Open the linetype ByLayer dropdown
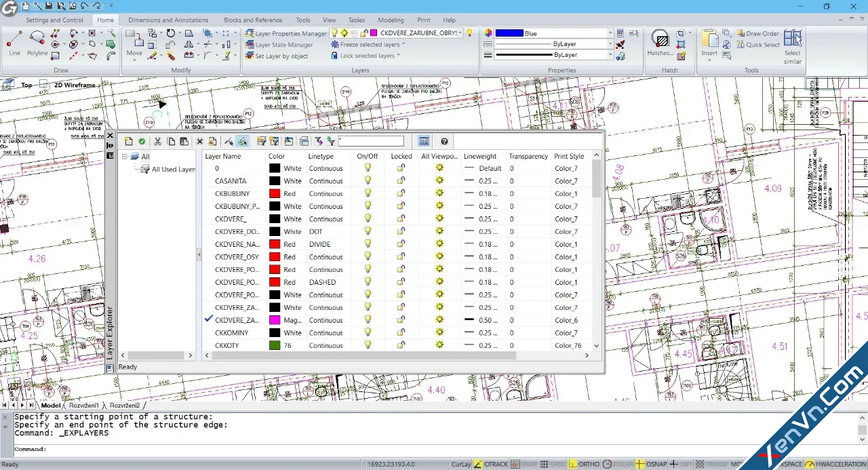This screenshot has width=868, height=470. [610, 44]
